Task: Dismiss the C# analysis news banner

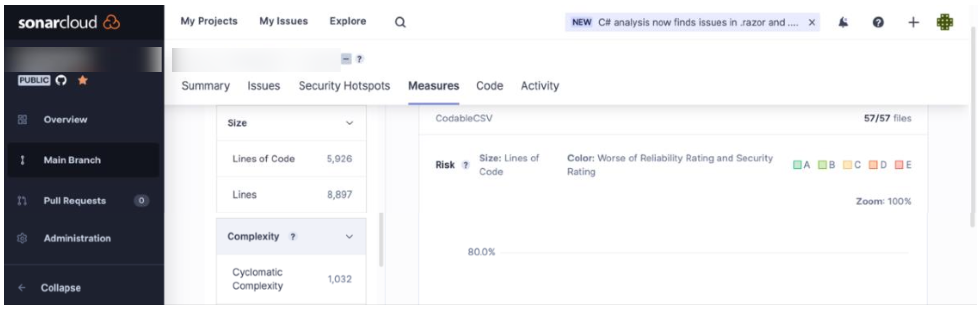Action: [x=811, y=22]
